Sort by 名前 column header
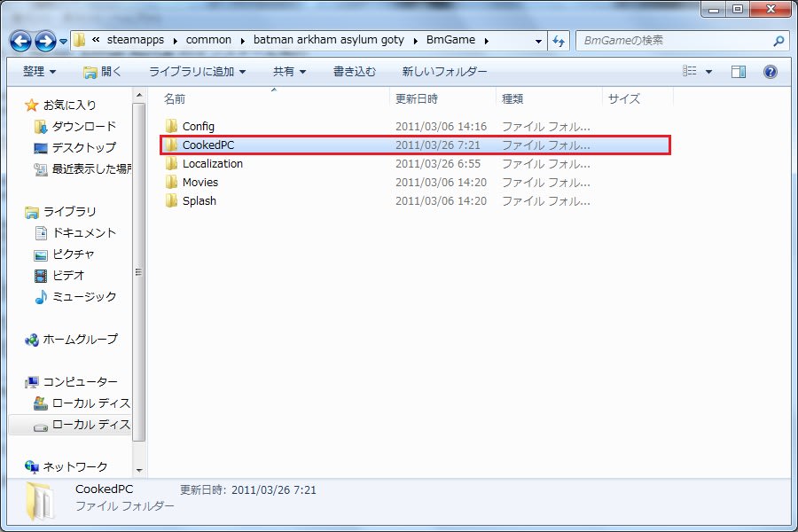 click(276, 98)
